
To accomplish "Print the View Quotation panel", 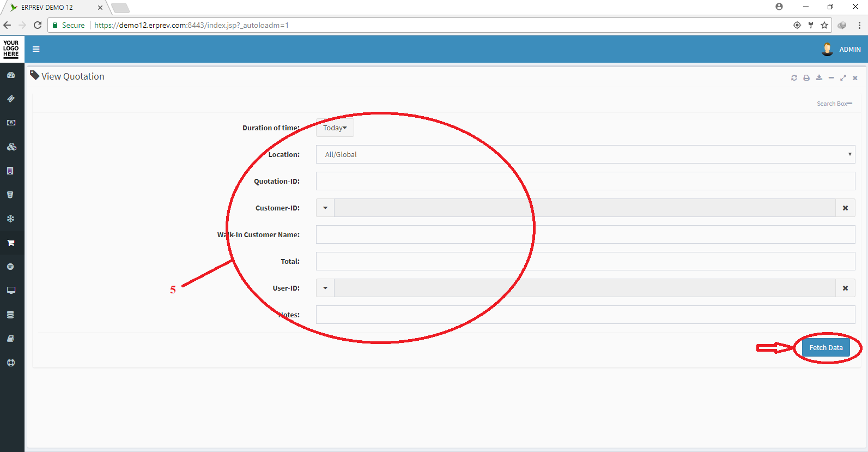I will [x=806, y=78].
